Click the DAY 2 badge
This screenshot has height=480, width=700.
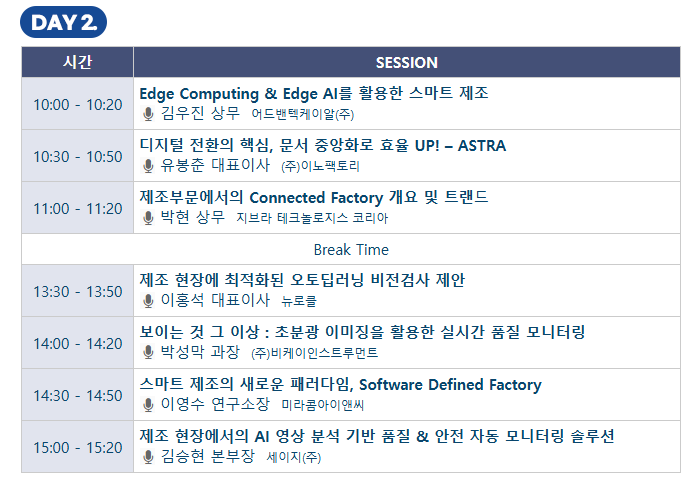pos(63,22)
